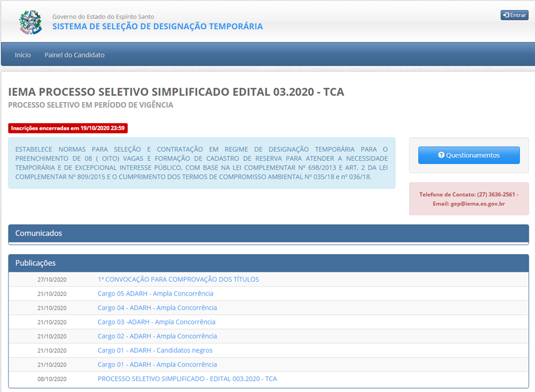The height and width of the screenshot is (392, 535).
Task: Collapse the Publicações panel header
Action: point(268,263)
